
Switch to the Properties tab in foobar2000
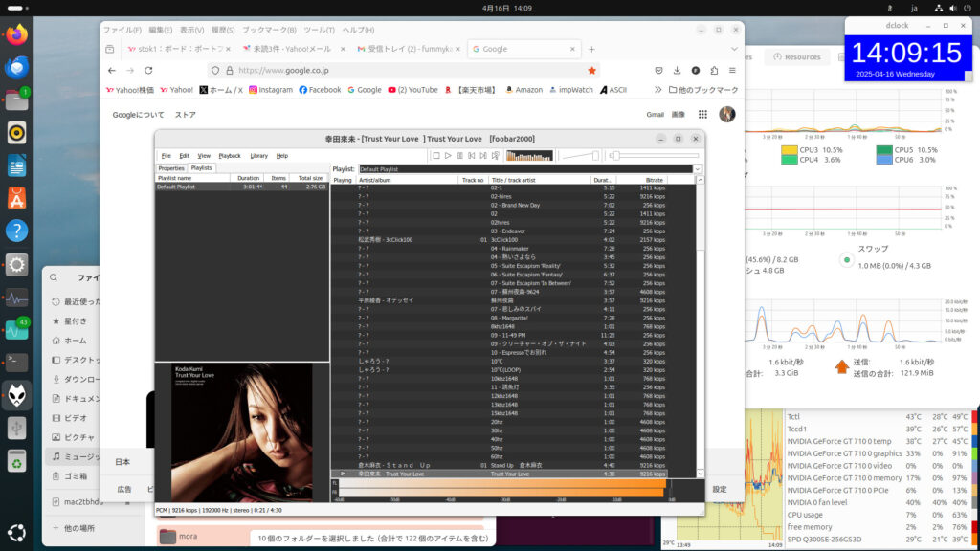(x=171, y=168)
